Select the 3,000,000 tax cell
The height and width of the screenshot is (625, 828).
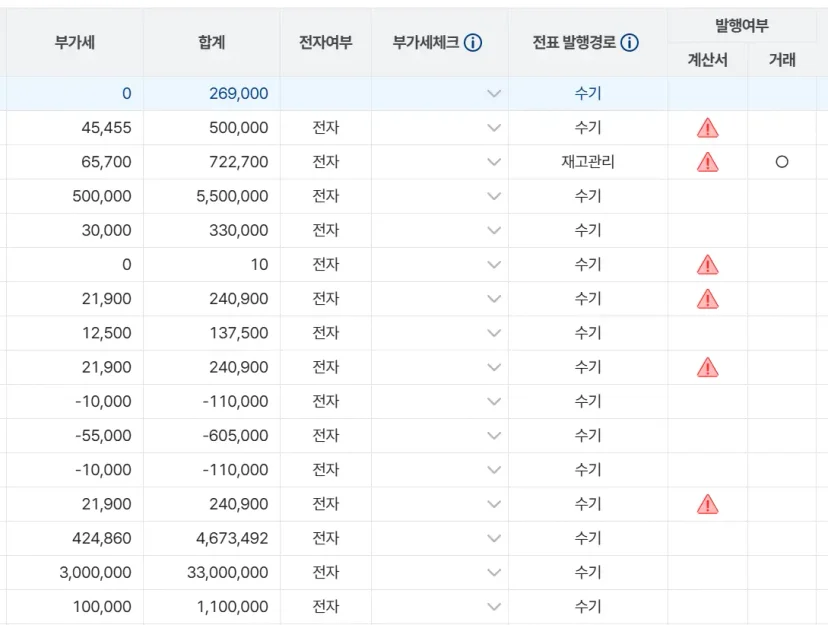coord(74,572)
